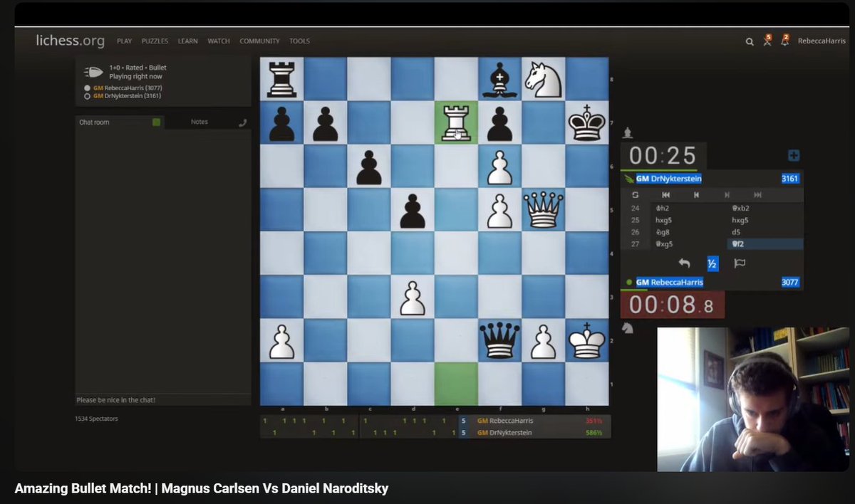Select the rook on a8
The height and width of the screenshot is (504, 855).
(x=282, y=79)
